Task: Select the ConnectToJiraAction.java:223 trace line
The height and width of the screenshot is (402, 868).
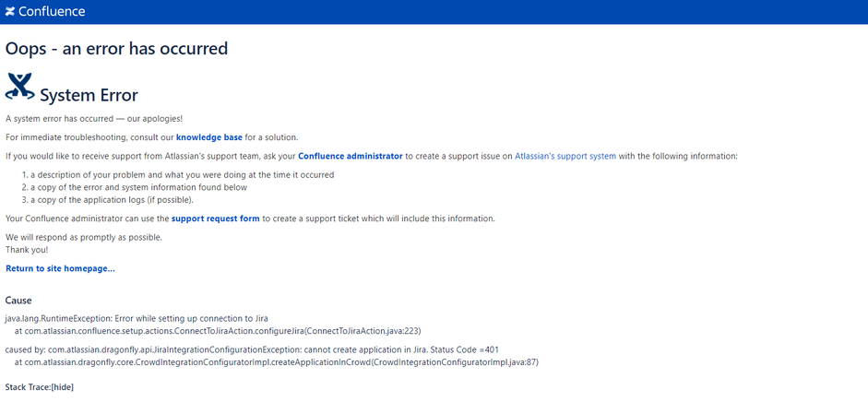Action: (218, 331)
